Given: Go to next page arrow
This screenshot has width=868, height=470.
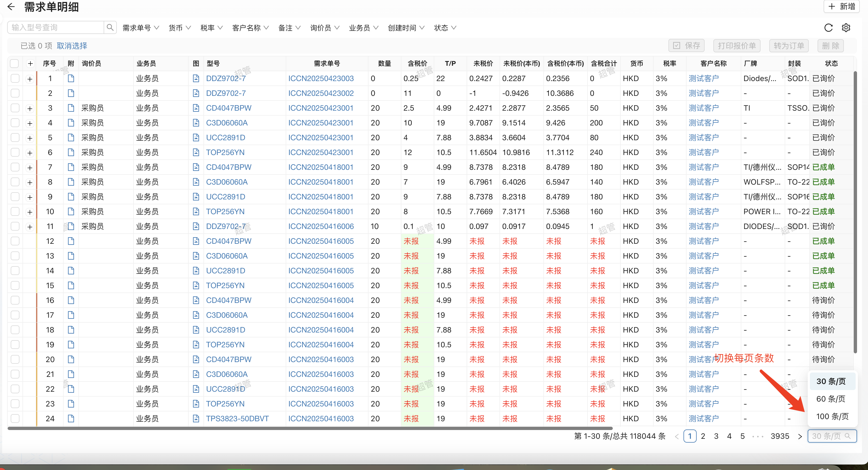Looking at the screenshot, I should coord(800,436).
